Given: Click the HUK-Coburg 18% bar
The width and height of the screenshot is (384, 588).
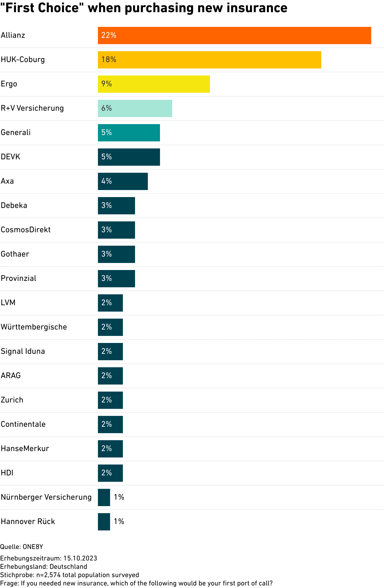Looking at the screenshot, I should tap(209, 60).
